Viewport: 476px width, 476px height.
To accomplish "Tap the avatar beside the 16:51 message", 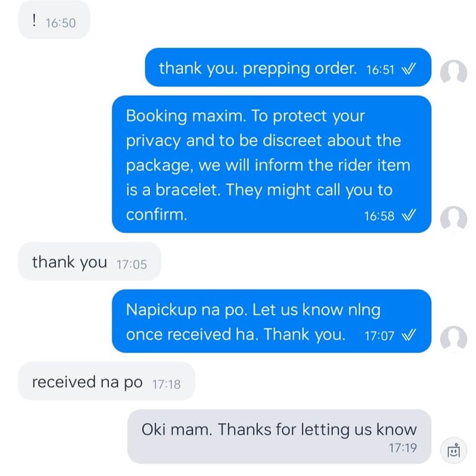I will point(454,73).
